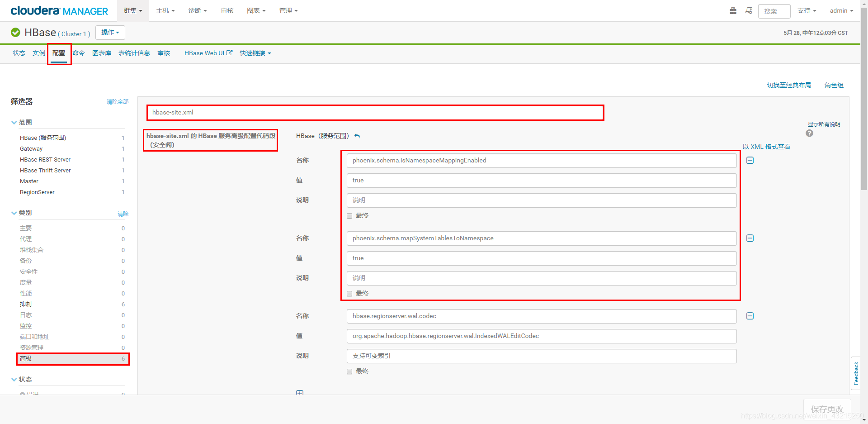Screen dimensions: 868x424
Task: Open HBase Web UI external link
Action: [x=208, y=53]
